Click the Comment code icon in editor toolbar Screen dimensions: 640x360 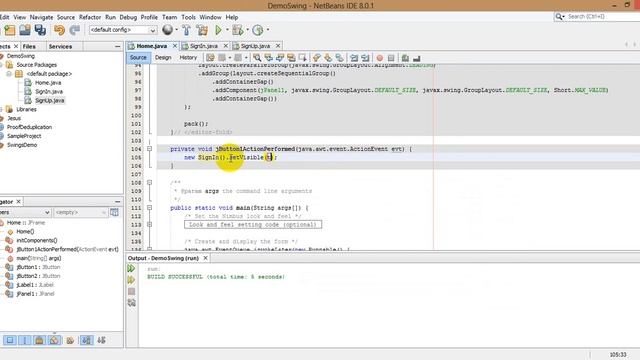(x=405, y=58)
